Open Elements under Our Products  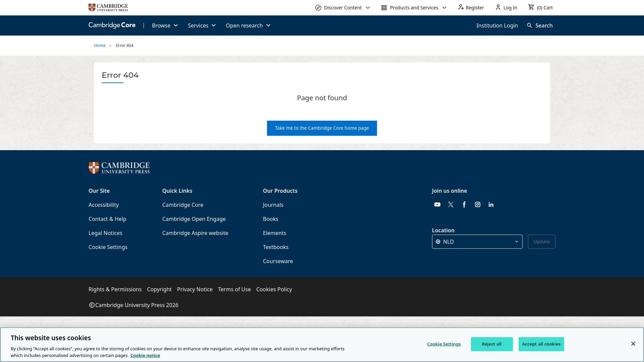click(x=274, y=233)
